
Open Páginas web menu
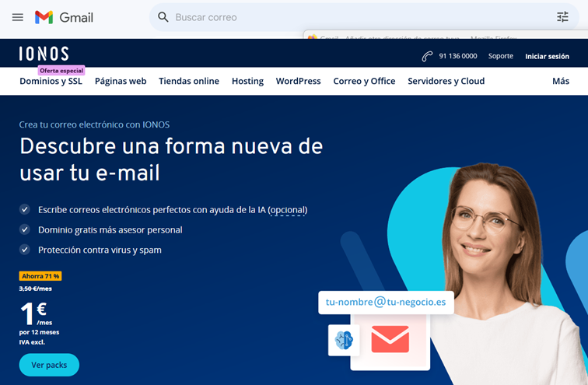tap(121, 81)
